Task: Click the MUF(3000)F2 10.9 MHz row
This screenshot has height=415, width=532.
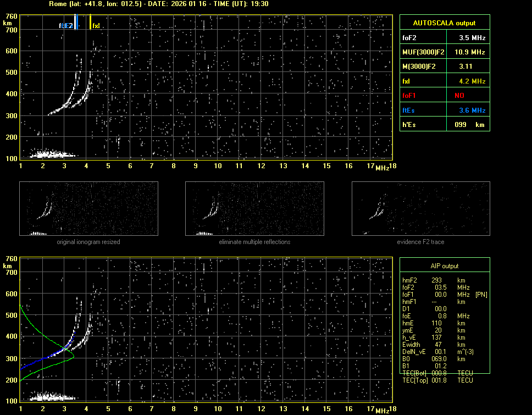Action: coord(444,52)
